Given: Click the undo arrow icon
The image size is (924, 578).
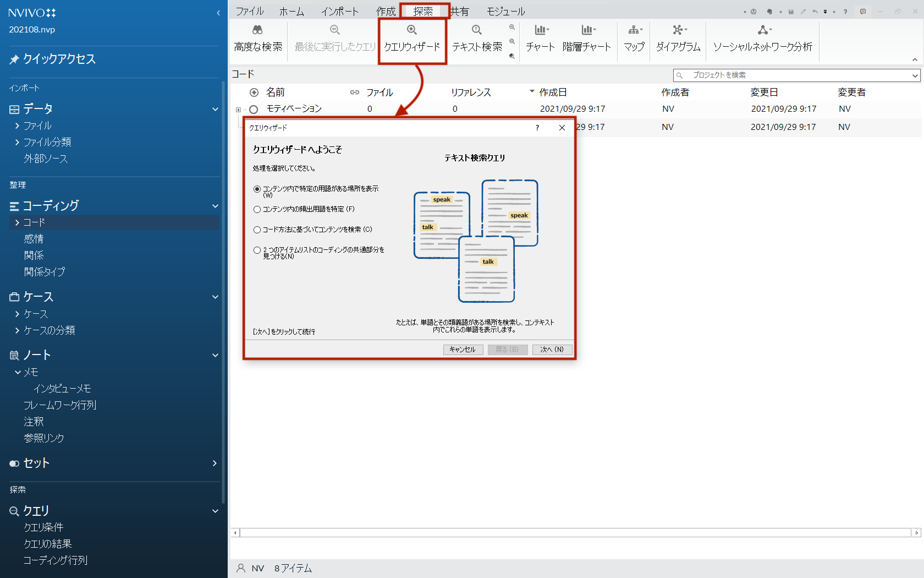Looking at the screenshot, I should (815, 12).
